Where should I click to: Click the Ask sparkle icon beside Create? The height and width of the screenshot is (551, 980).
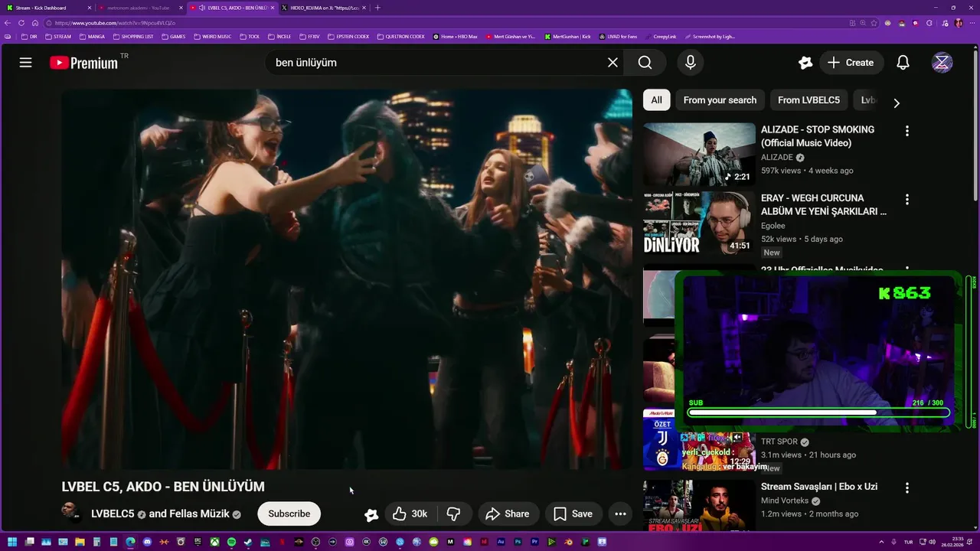click(805, 63)
